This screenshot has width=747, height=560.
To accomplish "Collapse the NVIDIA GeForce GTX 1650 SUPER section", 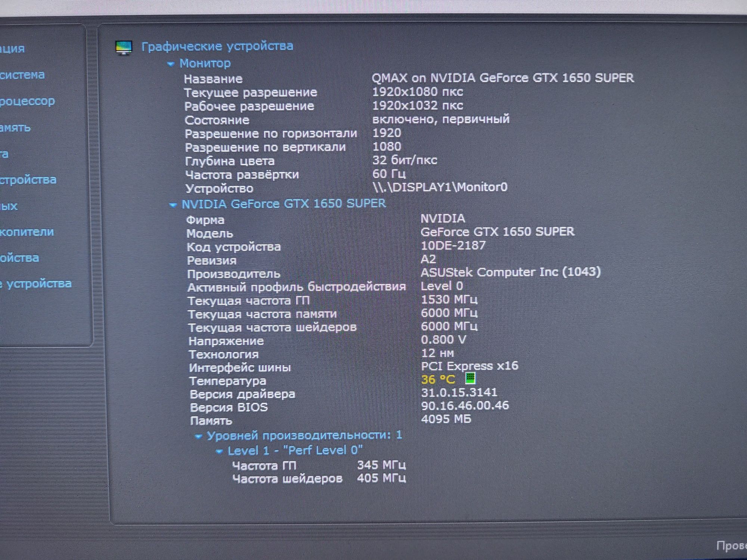I will 173,205.
